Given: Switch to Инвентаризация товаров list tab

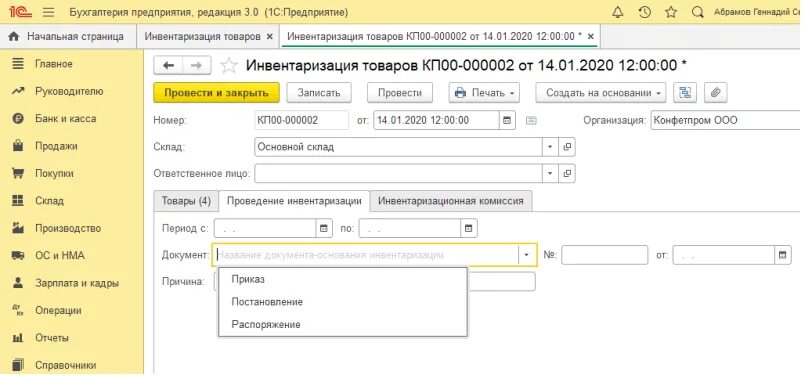Looking at the screenshot, I should pos(202,37).
